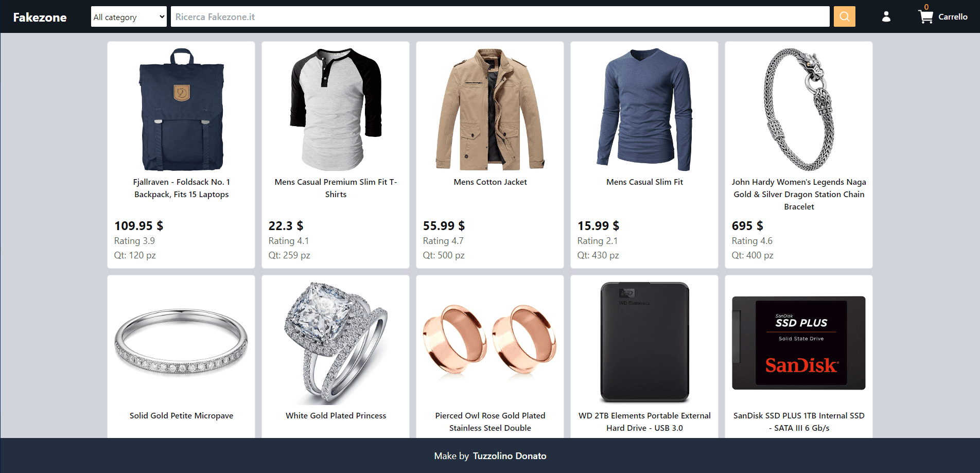Open the shopping cart icon

[925, 16]
